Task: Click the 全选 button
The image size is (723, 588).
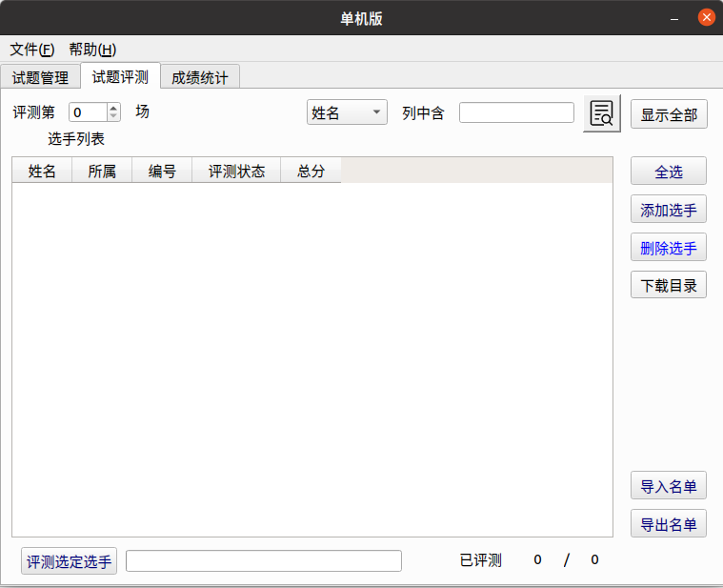Action: pyautogui.click(x=669, y=172)
